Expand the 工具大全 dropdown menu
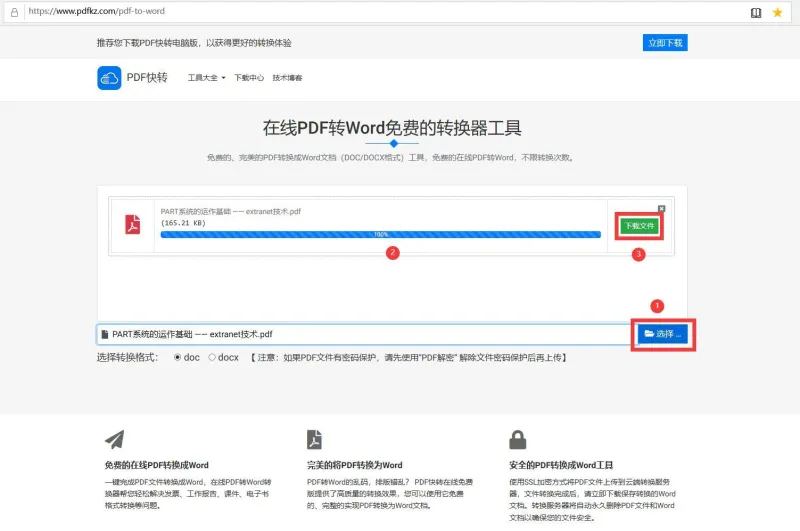800x531 pixels. pyautogui.click(x=206, y=78)
